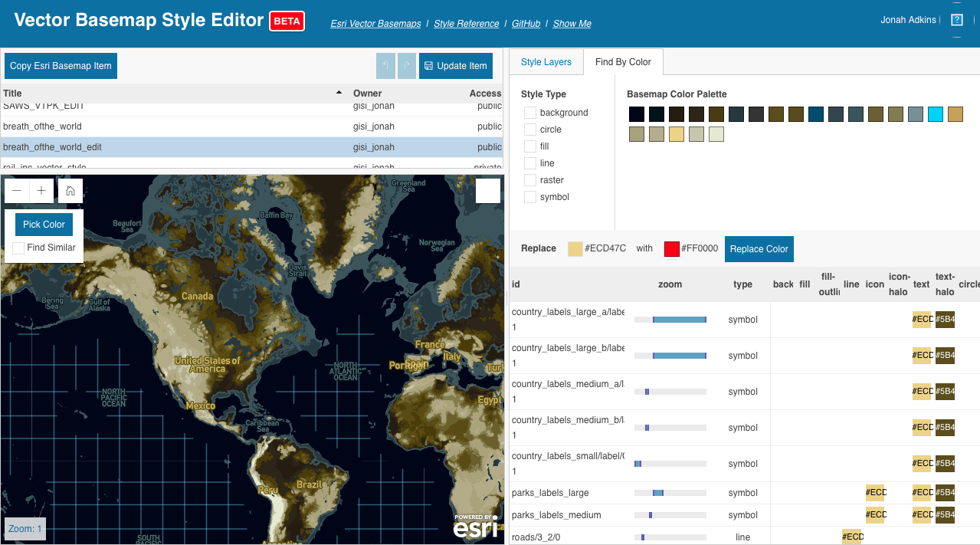Image resolution: width=980 pixels, height=545 pixels.
Task: Click the Show Me link
Action: point(572,24)
